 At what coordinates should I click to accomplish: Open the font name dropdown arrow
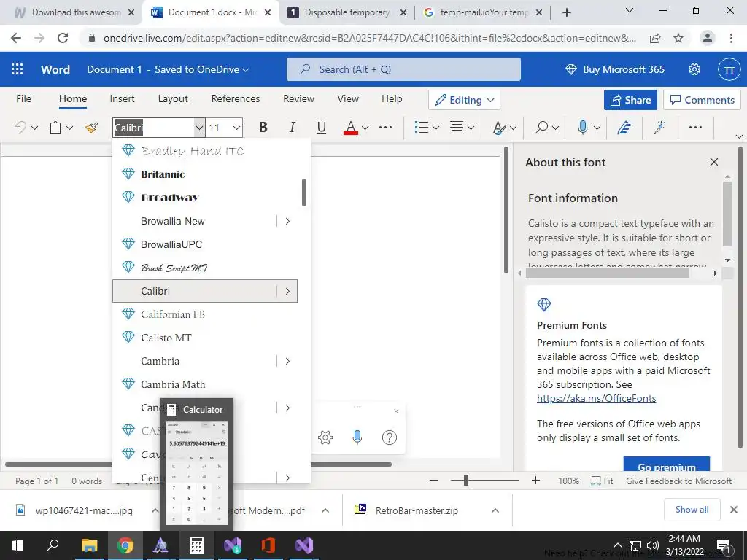coord(199,128)
